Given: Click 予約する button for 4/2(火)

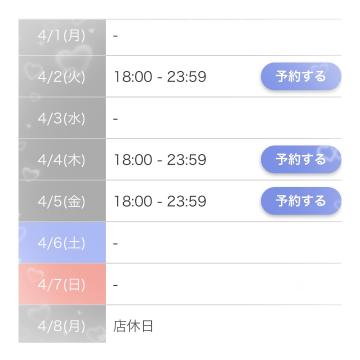Looking at the screenshot, I should 301,76.
